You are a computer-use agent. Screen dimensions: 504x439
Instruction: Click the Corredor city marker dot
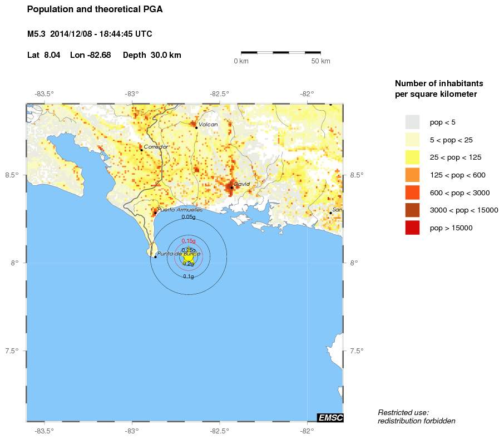[x=141, y=150]
